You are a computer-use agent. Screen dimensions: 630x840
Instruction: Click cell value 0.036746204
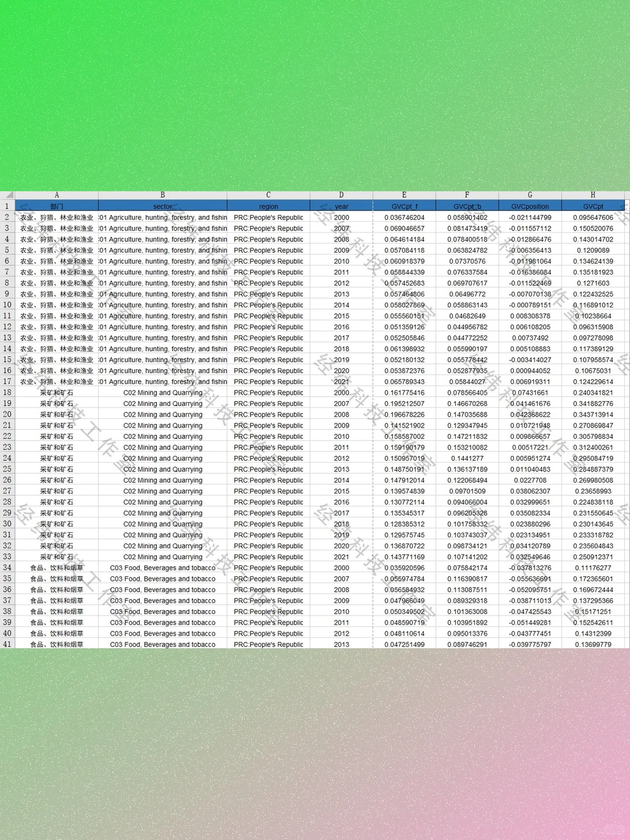pos(404,217)
